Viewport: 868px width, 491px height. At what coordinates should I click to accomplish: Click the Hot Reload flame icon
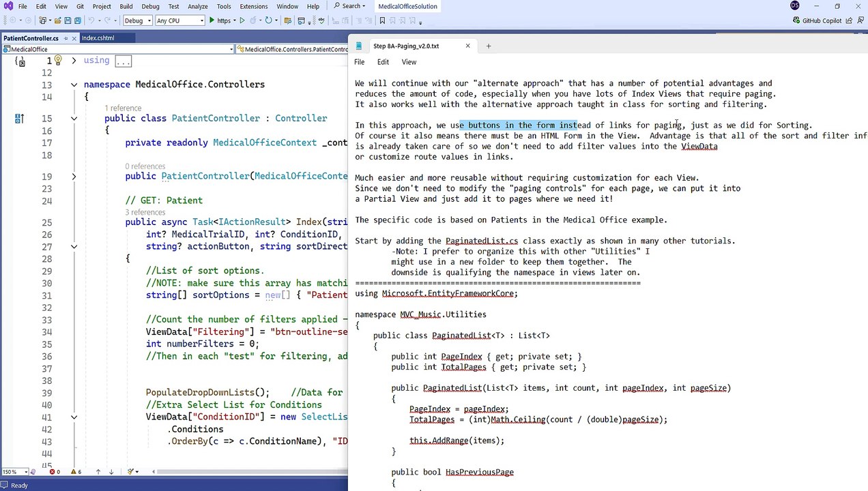click(x=254, y=20)
